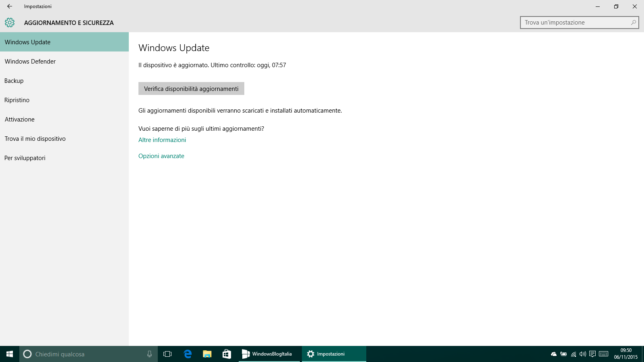Viewport: 644px width, 362px height.
Task: Open the volume speaker tray icon
Action: 583,354
